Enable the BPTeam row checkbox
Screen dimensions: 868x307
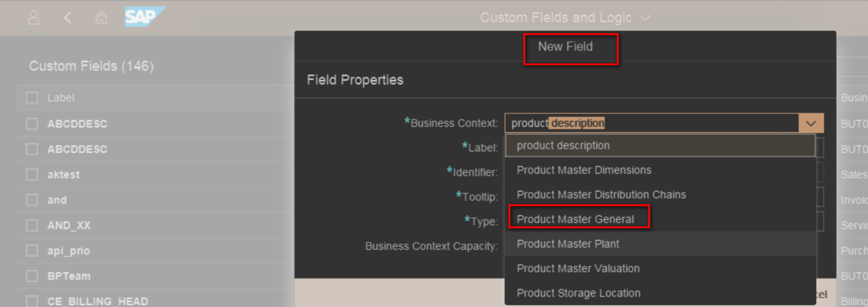(32, 276)
